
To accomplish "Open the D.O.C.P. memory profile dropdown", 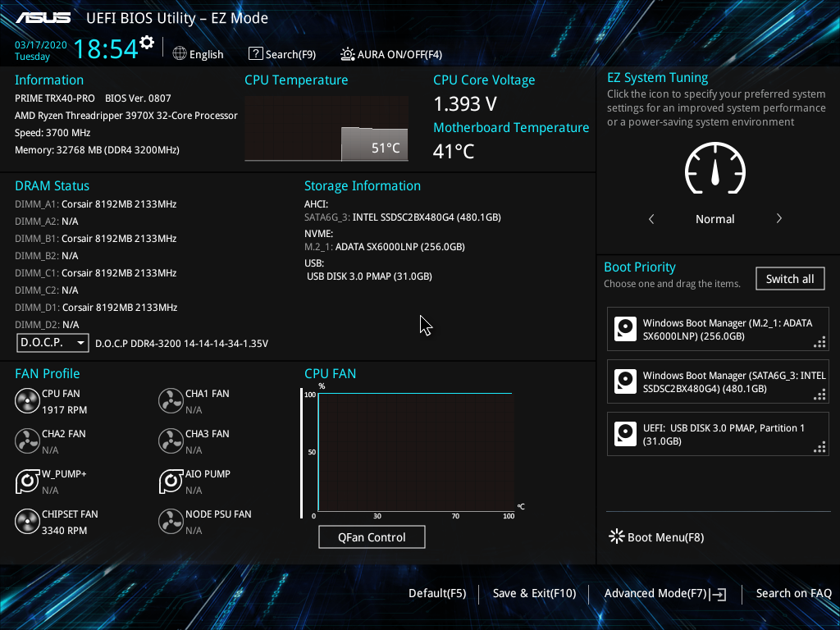I will coord(52,342).
